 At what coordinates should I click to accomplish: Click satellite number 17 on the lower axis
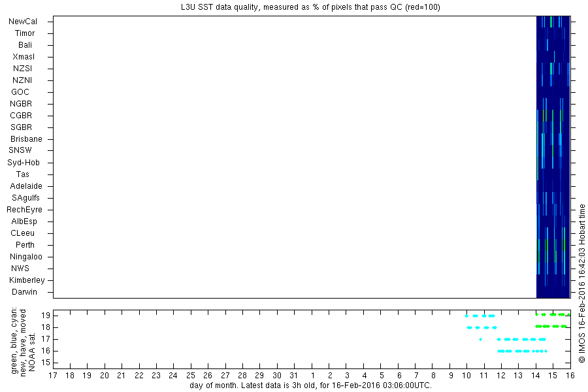(x=45, y=339)
